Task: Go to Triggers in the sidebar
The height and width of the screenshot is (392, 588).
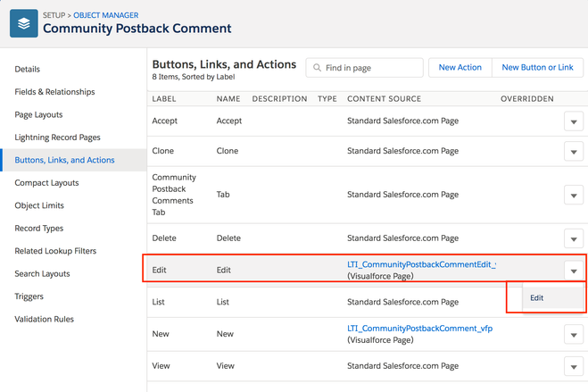Action: 29,296
